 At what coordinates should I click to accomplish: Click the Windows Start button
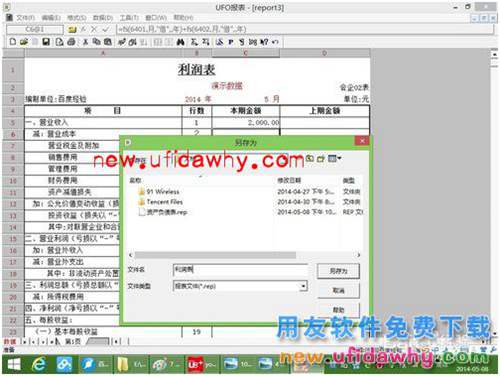(14, 364)
